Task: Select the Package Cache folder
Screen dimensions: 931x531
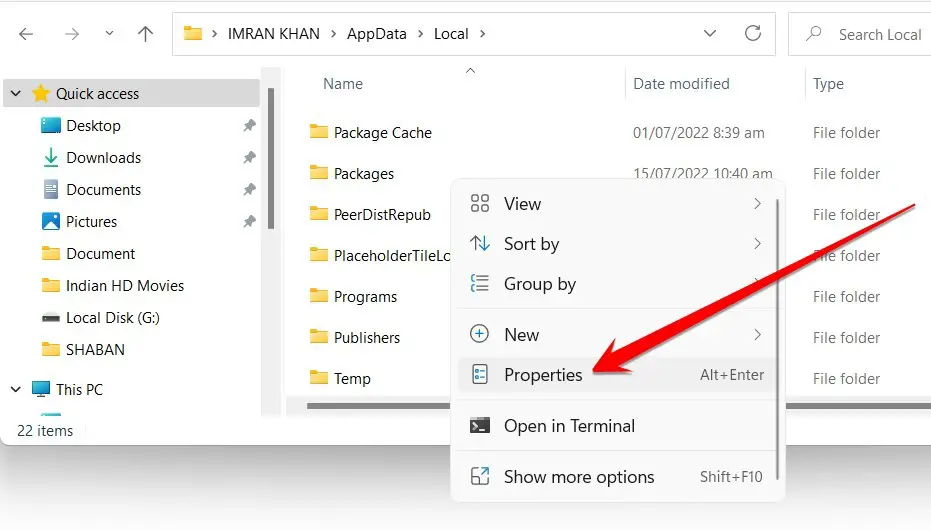Action: tap(382, 133)
